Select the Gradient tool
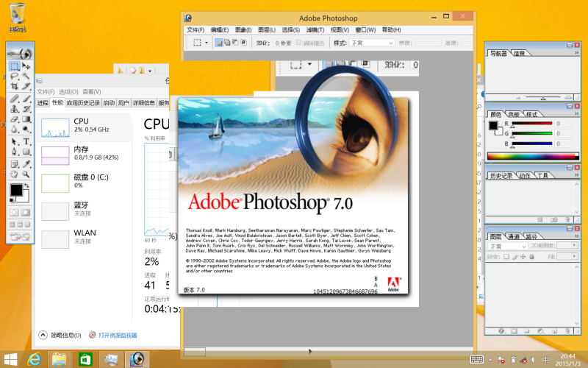This screenshot has height=368, width=588. (x=26, y=119)
